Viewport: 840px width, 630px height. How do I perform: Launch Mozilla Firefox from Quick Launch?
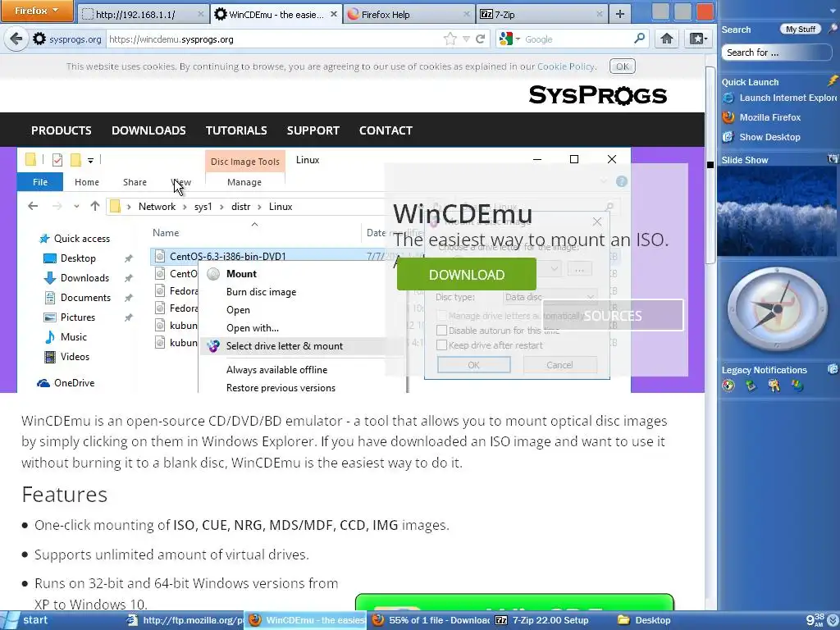click(x=761, y=117)
